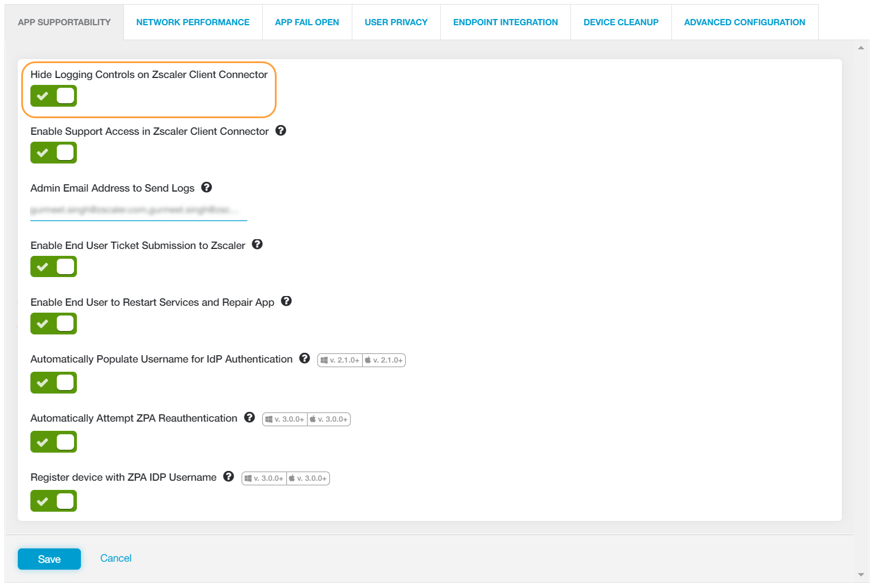Click the help icon for Admin Email Address to Send Logs

pyautogui.click(x=206, y=187)
